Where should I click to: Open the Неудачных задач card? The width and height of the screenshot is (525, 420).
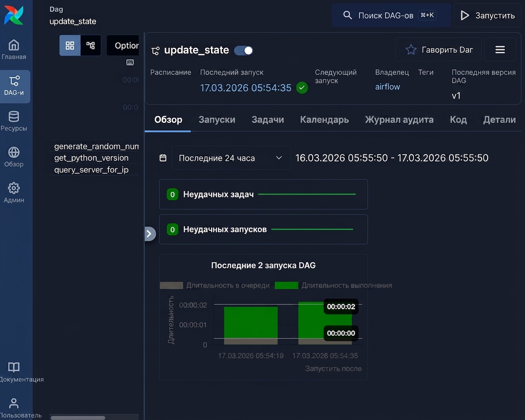tap(263, 195)
